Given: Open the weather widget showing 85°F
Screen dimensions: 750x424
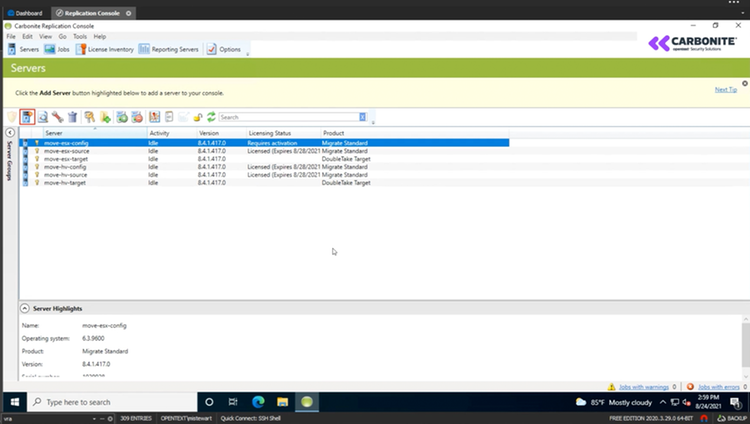Looking at the screenshot, I should point(614,402).
